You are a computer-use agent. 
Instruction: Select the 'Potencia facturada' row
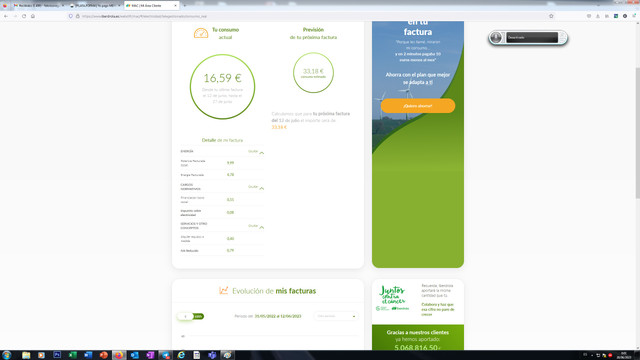(222, 163)
